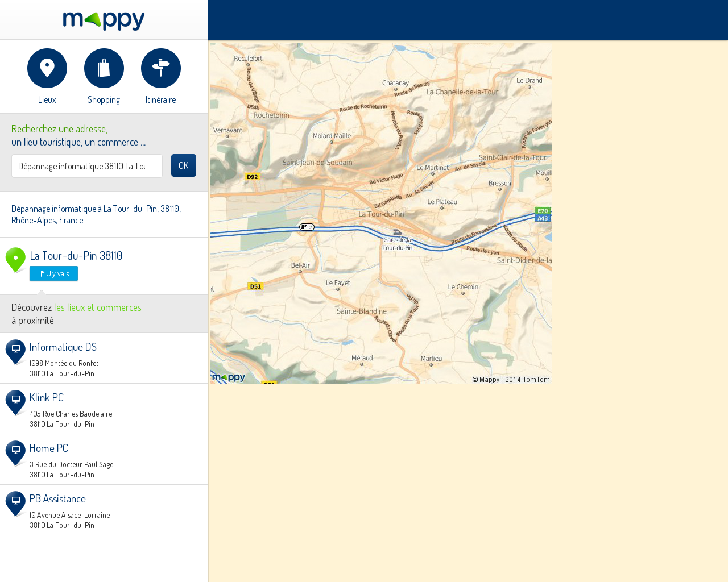Click the Mappy watermark logo on map
Screen dimensions: 728x582
click(229, 377)
